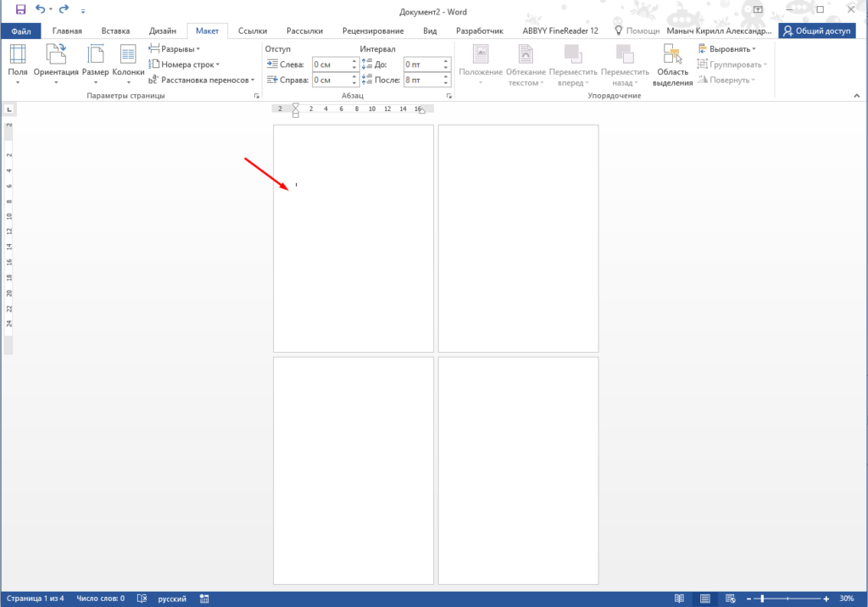Save the document with the floppy disk icon
Image resolution: width=868 pixels, height=607 pixels.
pos(20,9)
